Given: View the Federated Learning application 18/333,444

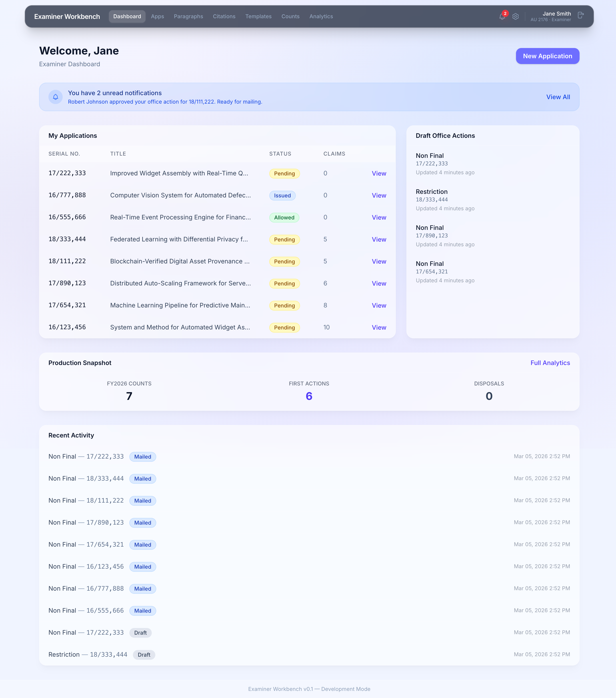Looking at the screenshot, I should [x=379, y=239].
